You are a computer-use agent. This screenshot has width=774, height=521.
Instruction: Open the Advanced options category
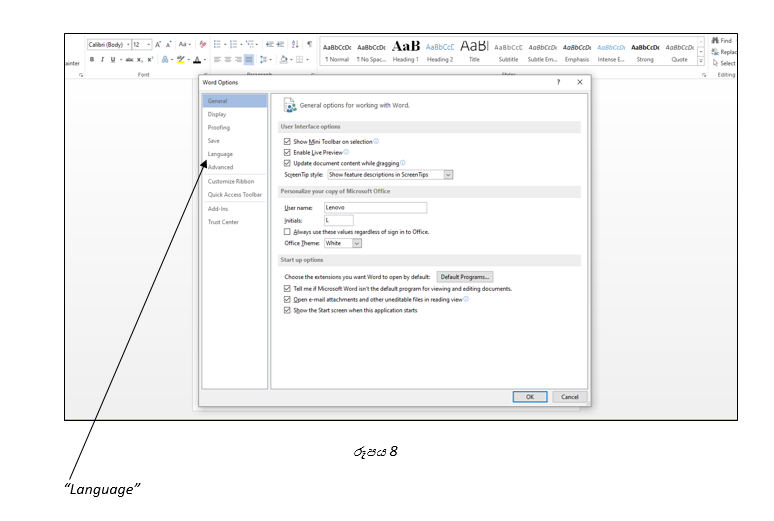(x=220, y=167)
